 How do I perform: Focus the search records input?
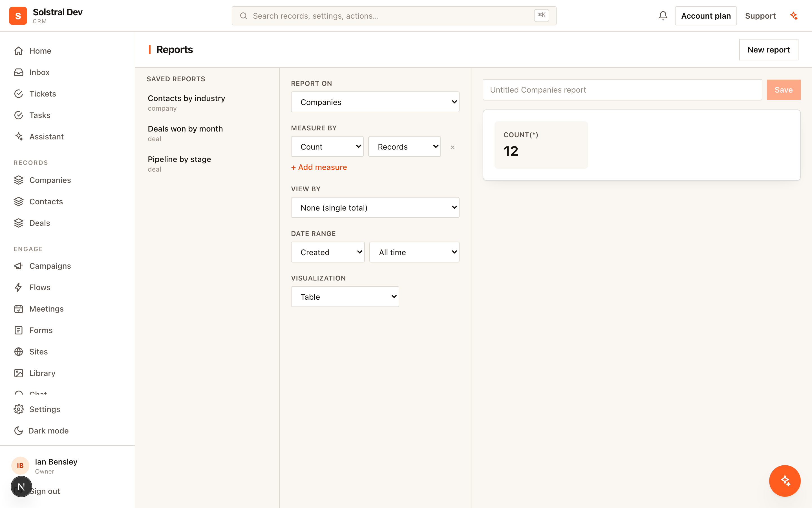(394, 16)
